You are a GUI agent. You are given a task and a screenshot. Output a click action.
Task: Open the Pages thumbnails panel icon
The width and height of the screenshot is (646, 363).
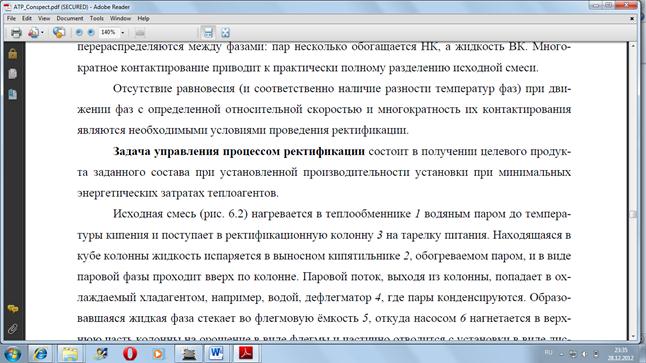(x=13, y=74)
